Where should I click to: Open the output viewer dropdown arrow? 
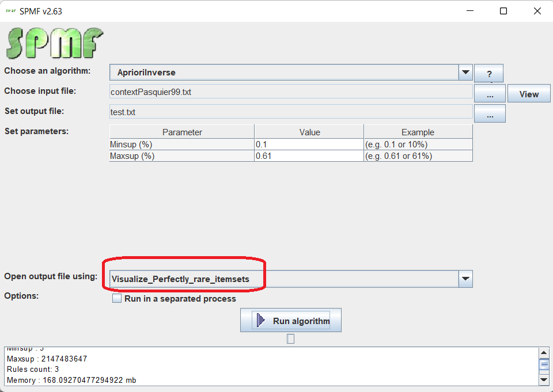[465, 279]
